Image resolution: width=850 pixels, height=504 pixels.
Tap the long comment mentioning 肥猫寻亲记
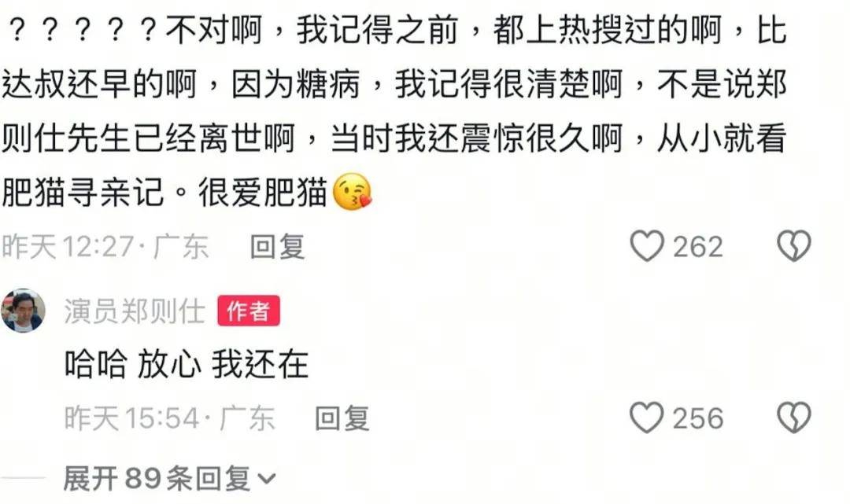394,111
